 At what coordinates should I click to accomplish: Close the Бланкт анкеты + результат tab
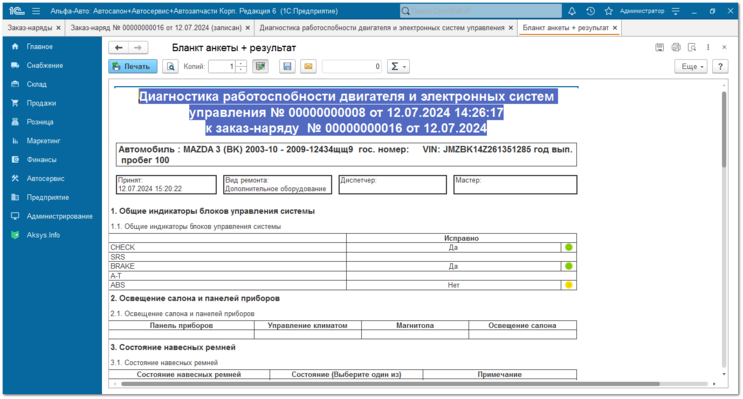click(x=615, y=28)
